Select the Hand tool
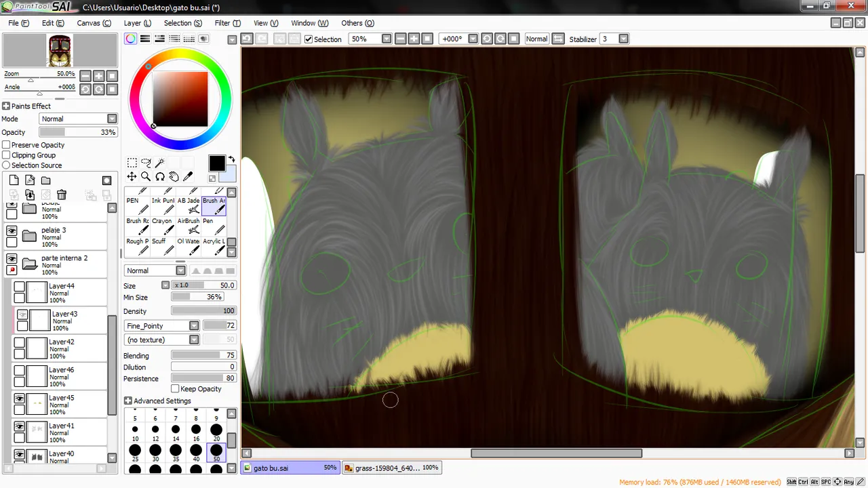The width and height of the screenshot is (868, 488). pyautogui.click(x=174, y=176)
